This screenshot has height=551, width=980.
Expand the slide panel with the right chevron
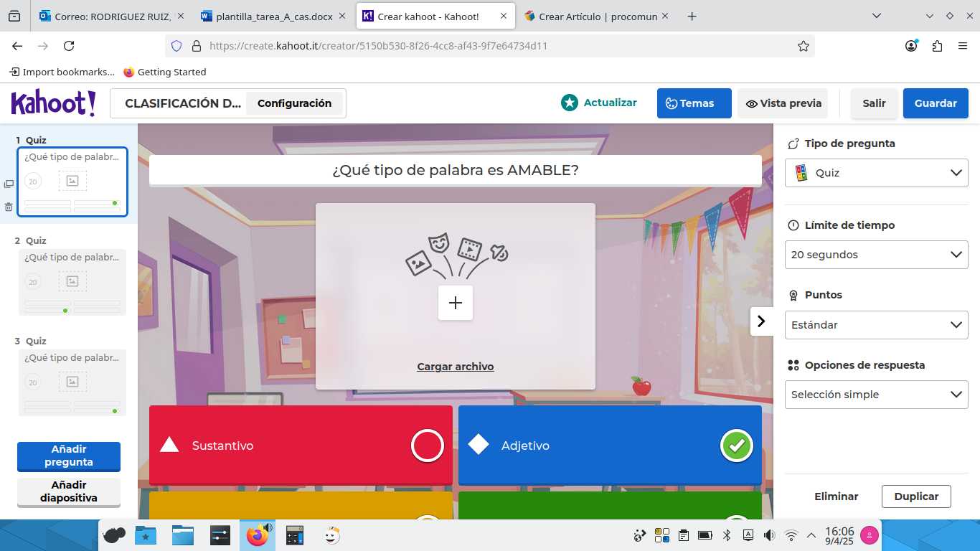click(762, 321)
